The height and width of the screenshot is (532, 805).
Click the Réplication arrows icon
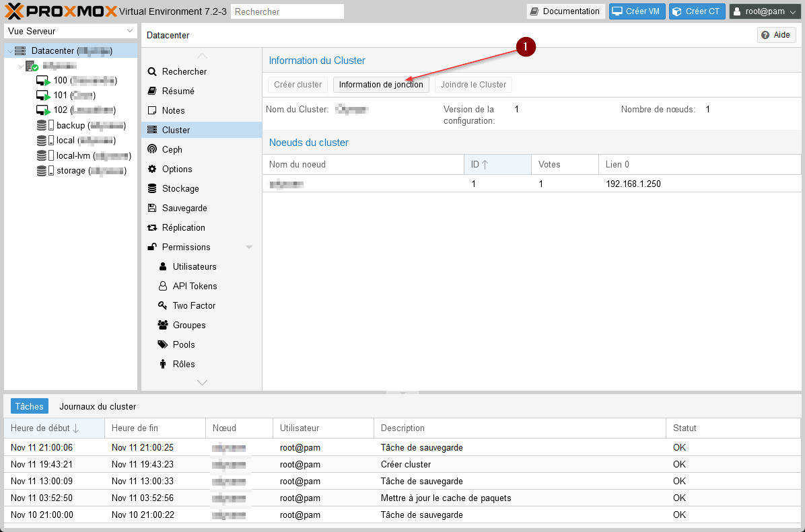tap(152, 227)
